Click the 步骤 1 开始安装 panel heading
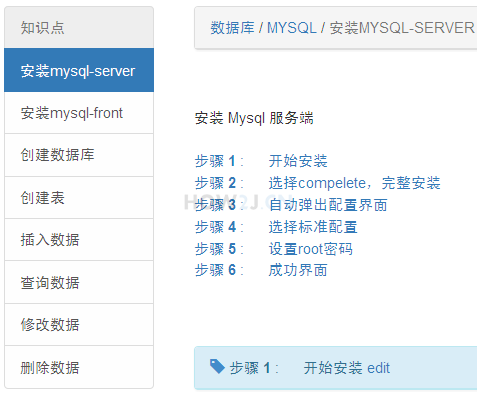The width and height of the screenshot is (477, 404). tap(296, 368)
